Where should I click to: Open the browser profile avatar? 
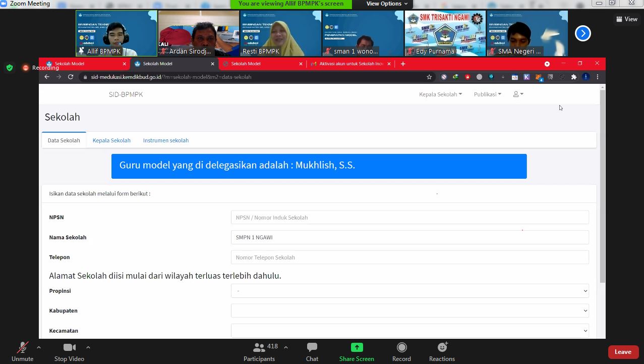586,77
